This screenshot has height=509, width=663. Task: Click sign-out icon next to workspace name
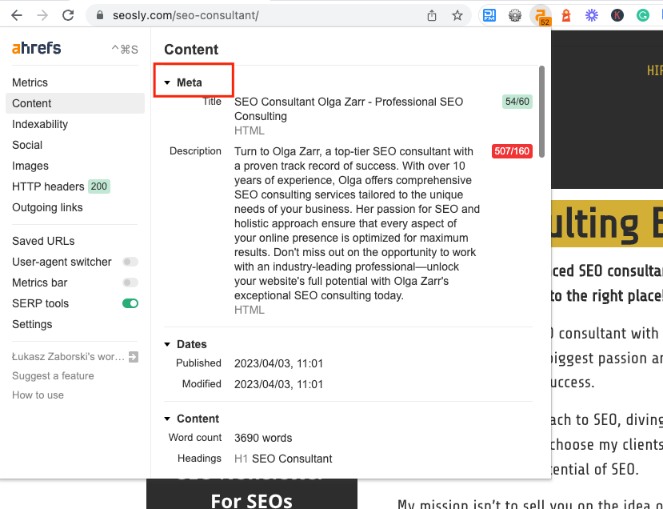134,357
